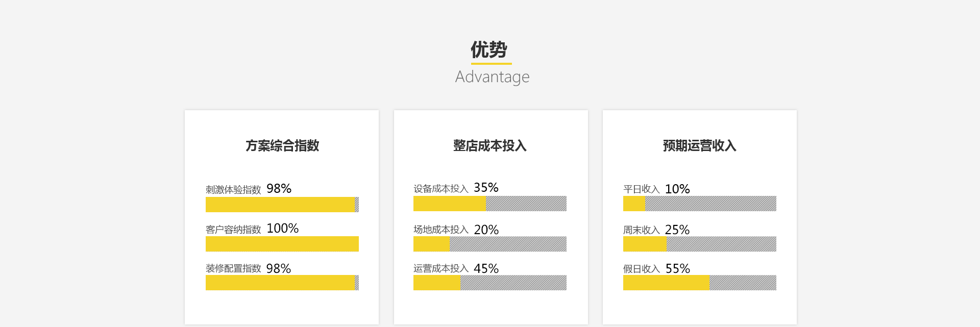Click the 平日收入 10% progress bar
The width and height of the screenshot is (980, 327).
point(700,204)
